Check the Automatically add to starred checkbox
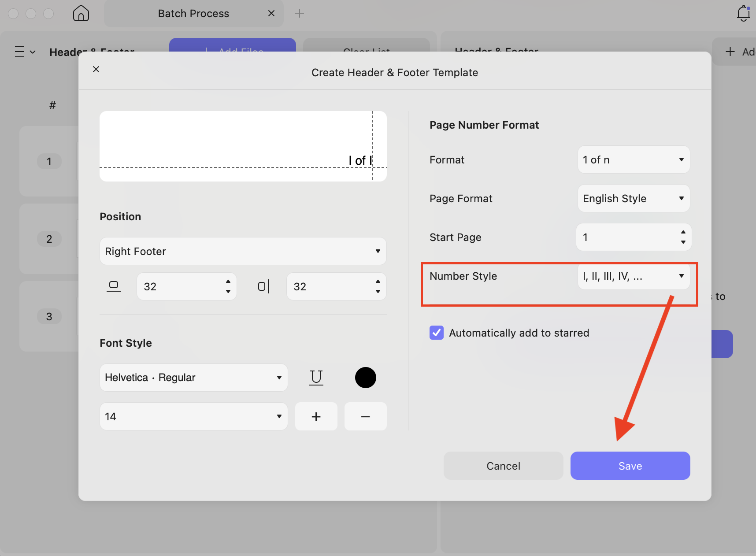Screen dimensions: 756x556 coord(436,333)
